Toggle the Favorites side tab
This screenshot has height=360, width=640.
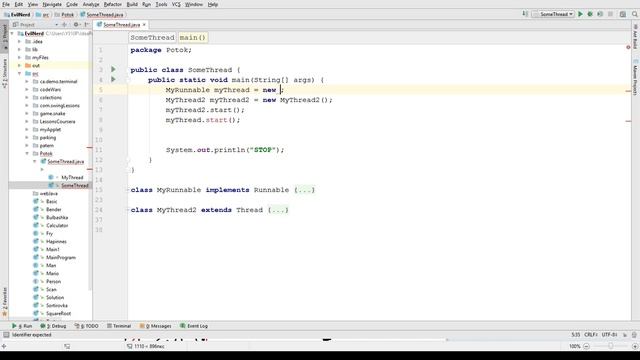[4, 302]
